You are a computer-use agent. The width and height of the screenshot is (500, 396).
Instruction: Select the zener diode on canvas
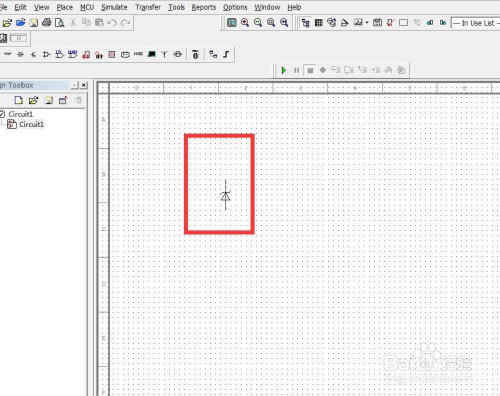(x=225, y=195)
